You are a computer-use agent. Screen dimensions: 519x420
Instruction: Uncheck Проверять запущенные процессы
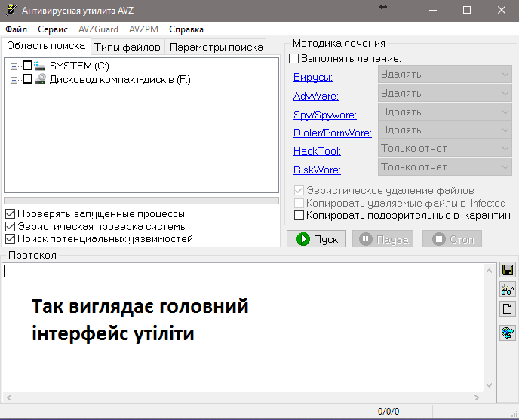(x=10, y=214)
